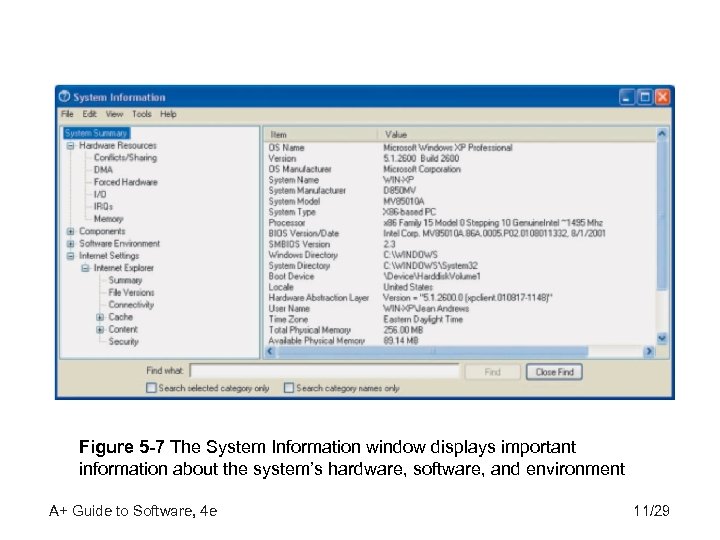Click the vertical scrollbar thumb
This screenshot has height=540, width=720.
coord(662,215)
